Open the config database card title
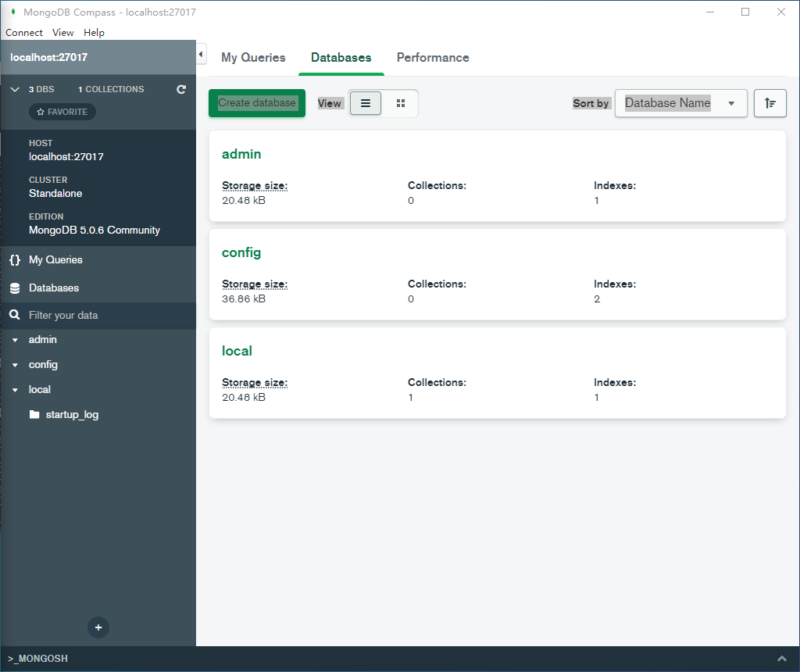Viewport: 800px width, 672px height. coord(241,252)
